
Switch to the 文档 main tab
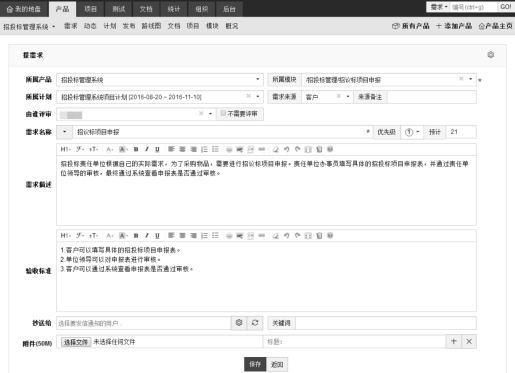coord(146,9)
